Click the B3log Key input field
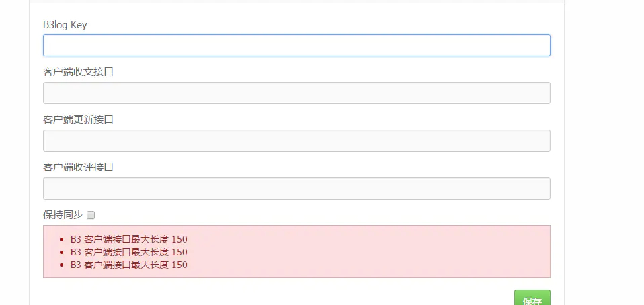This screenshot has width=644, height=305. (x=296, y=45)
